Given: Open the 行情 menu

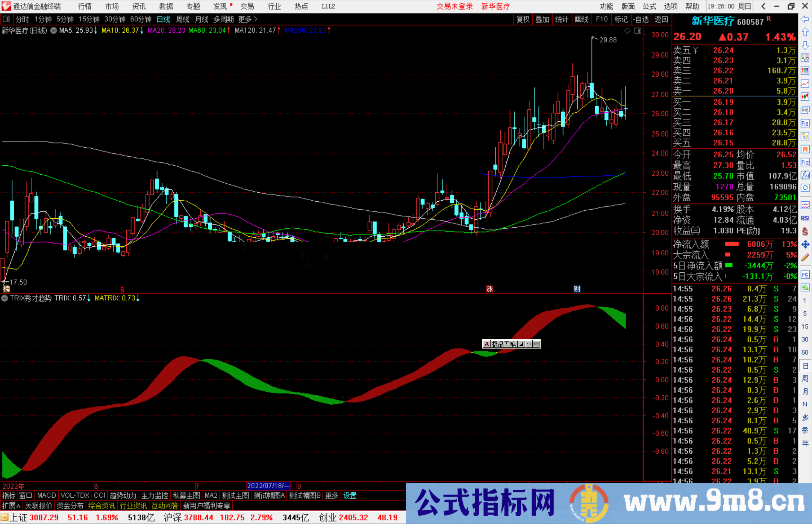Looking at the screenshot, I should [x=85, y=6].
